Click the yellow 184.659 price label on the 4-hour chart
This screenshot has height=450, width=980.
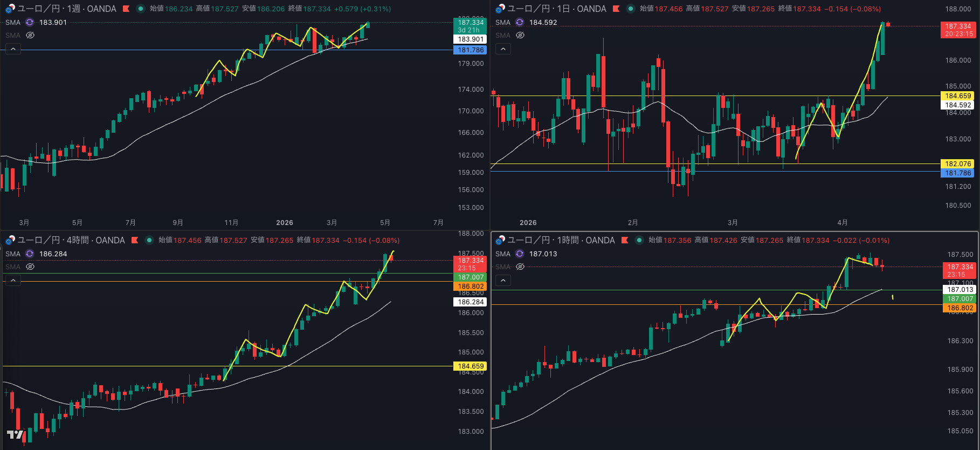click(x=471, y=366)
